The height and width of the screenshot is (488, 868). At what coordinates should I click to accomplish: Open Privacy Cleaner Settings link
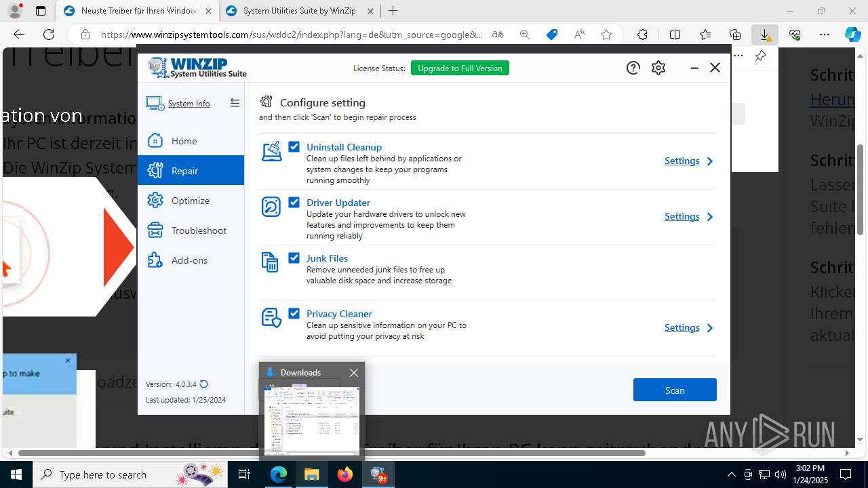682,328
